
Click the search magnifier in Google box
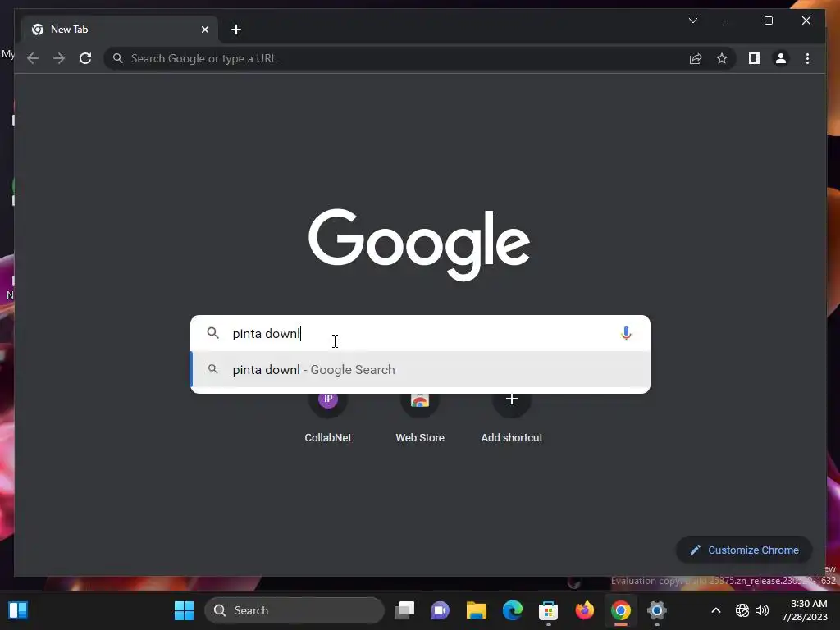(212, 333)
